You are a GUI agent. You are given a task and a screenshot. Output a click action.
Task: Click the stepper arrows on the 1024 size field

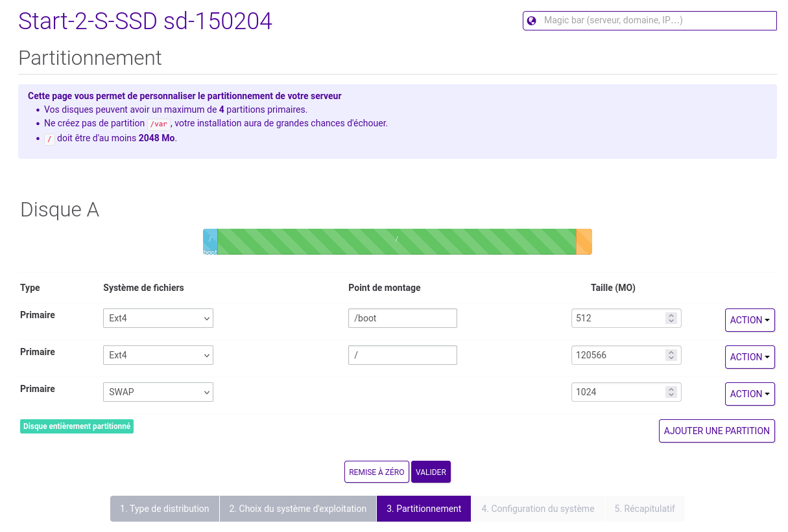click(671, 392)
